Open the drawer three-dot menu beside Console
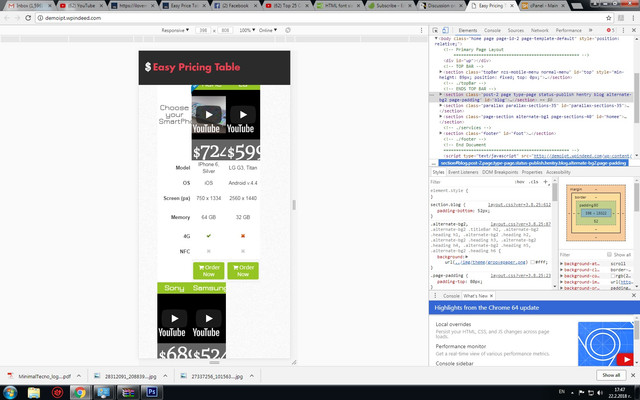640x400 pixels. tap(435, 296)
